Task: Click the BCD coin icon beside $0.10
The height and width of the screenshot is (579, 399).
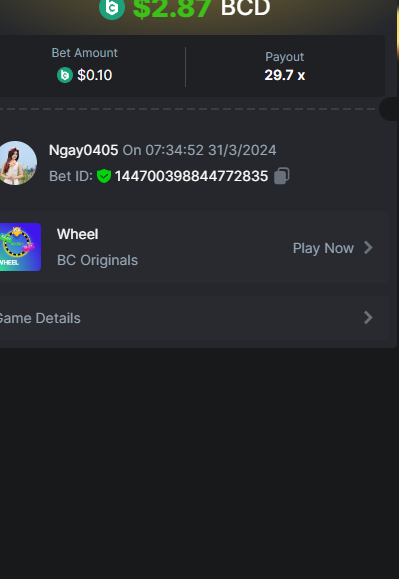Action: point(65,75)
